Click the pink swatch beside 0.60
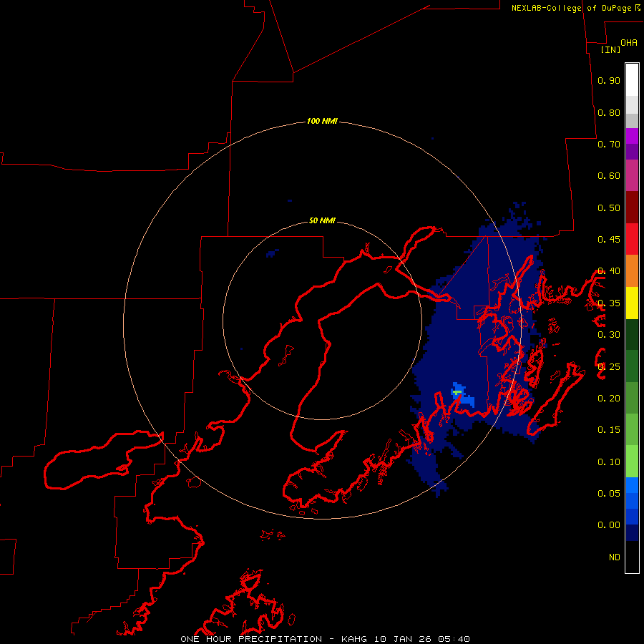This screenshot has height=644, width=644. click(632, 175)
